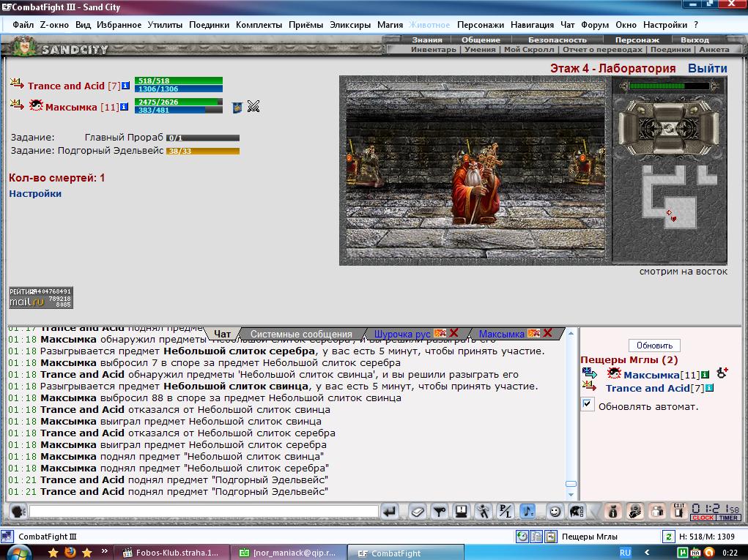The image size is (748, 560).
Task: Click the 'Безопасность' top navigation button
Action: click(x=558, y=40)
